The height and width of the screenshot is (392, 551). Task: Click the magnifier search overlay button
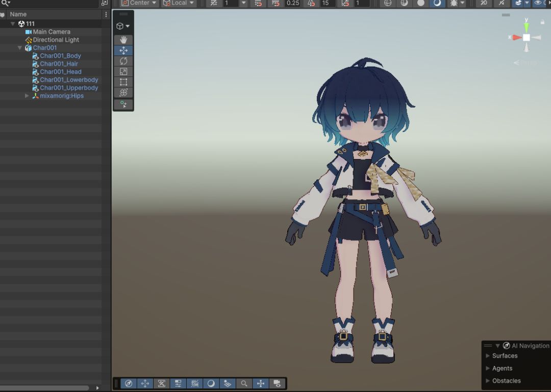click(244, 383)
